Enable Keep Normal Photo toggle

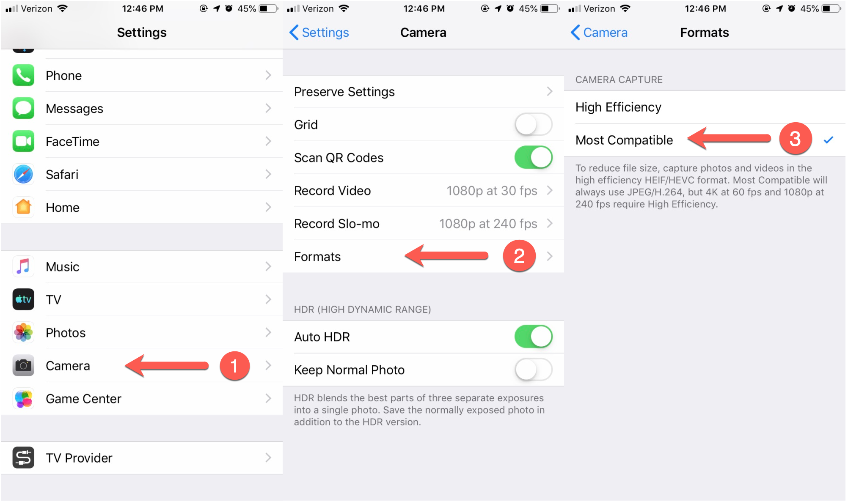click(535, 369)
